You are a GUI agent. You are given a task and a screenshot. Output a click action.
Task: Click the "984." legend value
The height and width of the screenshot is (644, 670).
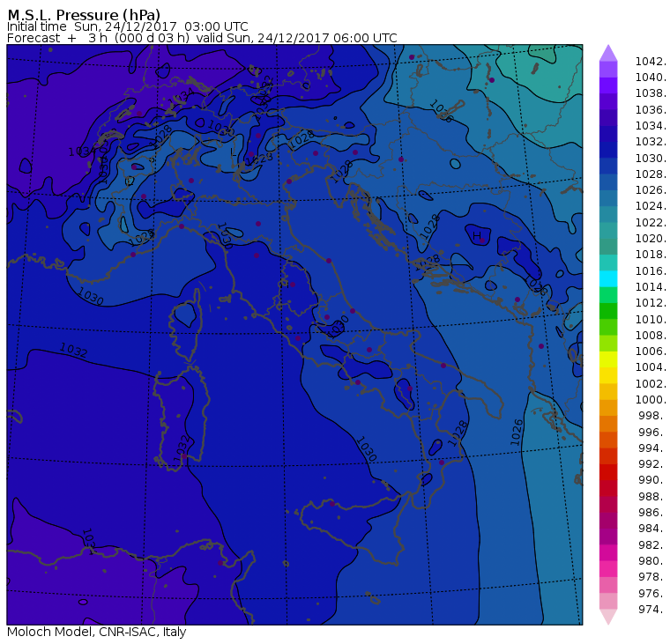pyautogui.click(x=652, y=529)
